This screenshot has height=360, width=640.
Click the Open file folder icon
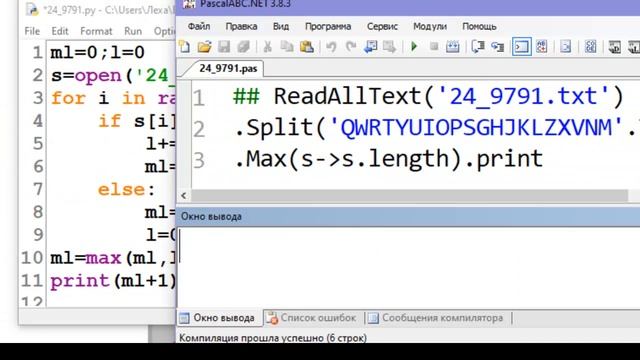(x=204, y=47)
